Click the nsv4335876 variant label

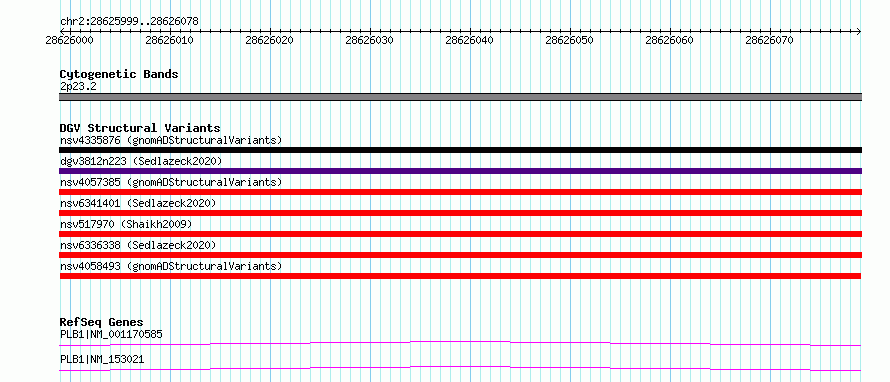click(x=171, y=140)
